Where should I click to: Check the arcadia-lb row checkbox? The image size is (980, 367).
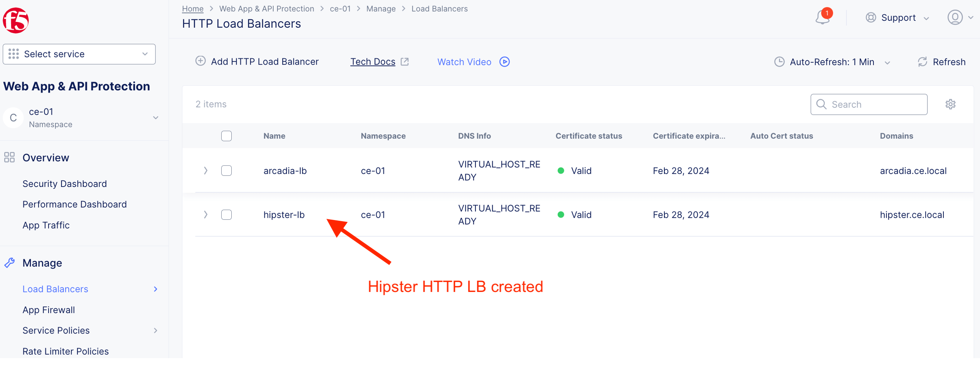pos(226,170)
